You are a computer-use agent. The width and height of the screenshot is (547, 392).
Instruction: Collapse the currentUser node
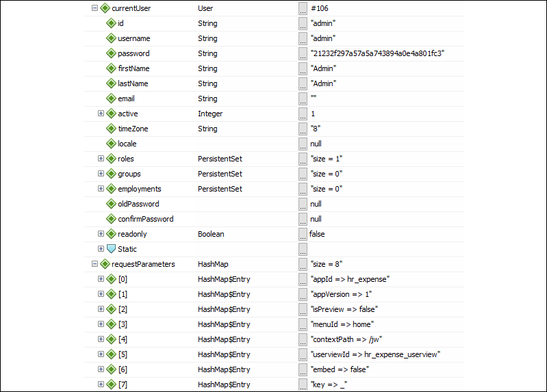[x=94, y=8]
